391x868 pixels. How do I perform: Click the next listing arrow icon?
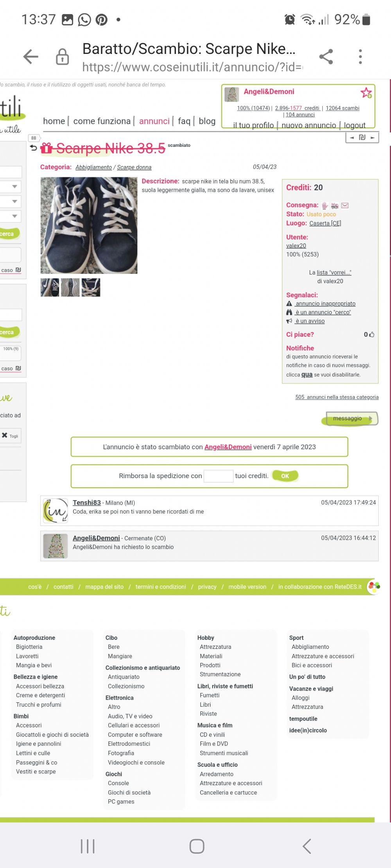coord(373,138)
